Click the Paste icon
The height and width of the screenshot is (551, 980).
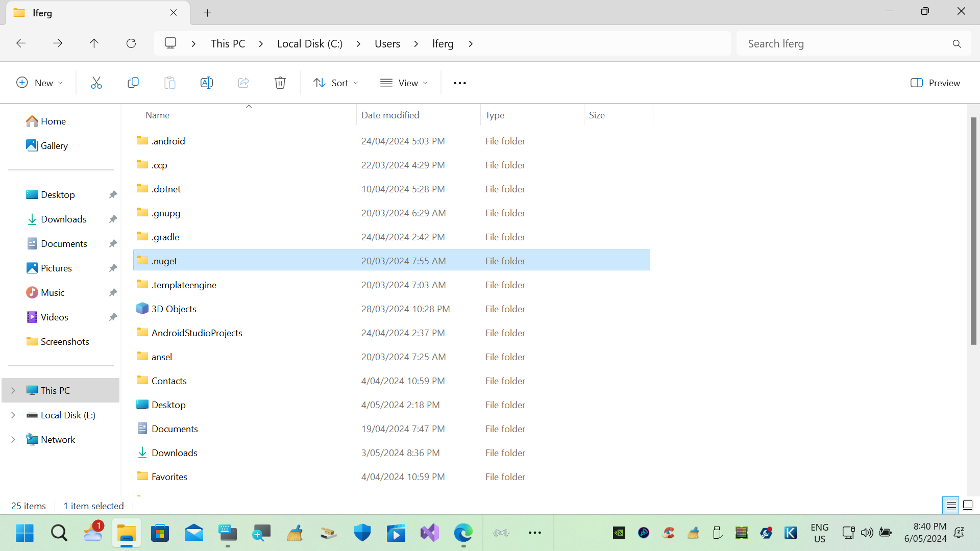[170, 82]
